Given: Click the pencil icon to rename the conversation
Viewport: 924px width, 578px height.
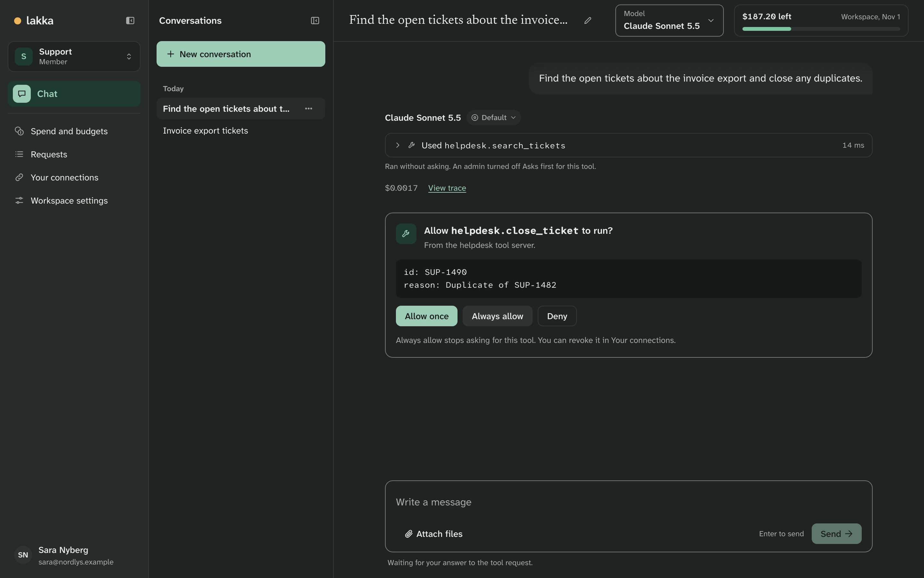Looking at the screenshot, I should pos(588,20).
